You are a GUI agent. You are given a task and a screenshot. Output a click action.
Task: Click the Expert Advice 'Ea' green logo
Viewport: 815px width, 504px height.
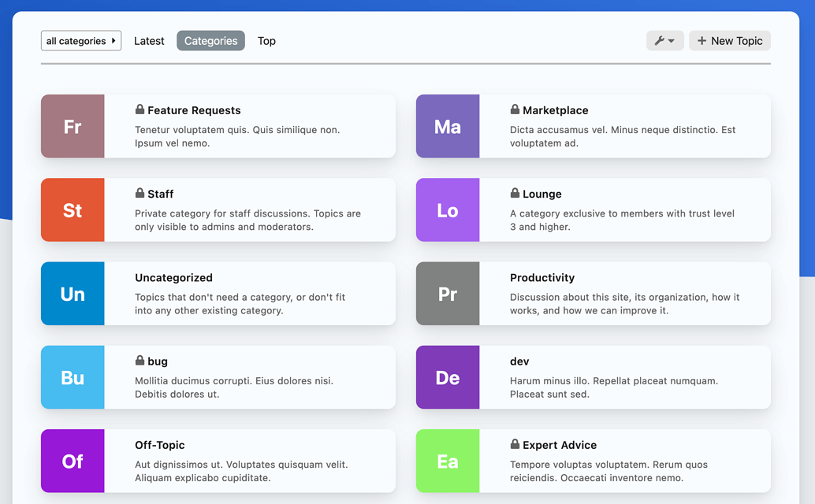448,461
